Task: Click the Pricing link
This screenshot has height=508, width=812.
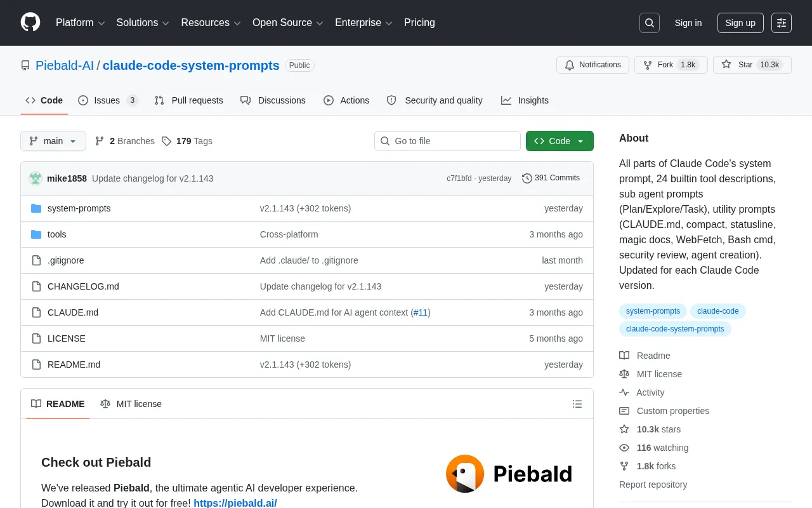Action: (419, 23)
